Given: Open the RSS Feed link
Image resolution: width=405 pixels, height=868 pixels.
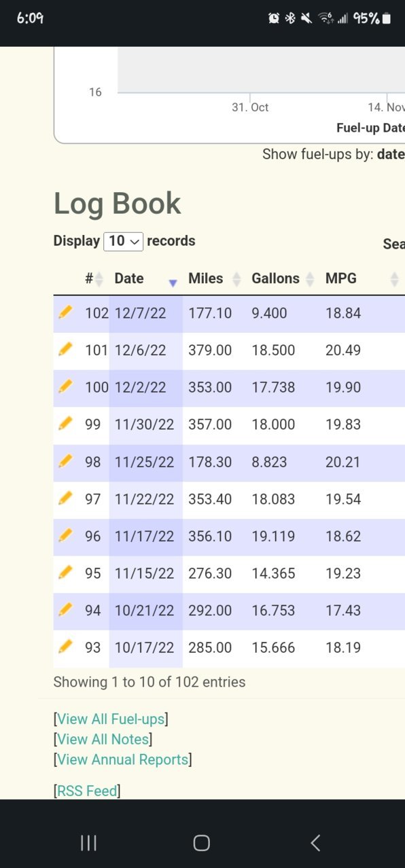Looking at the screenshot, I should click(87, 791).
